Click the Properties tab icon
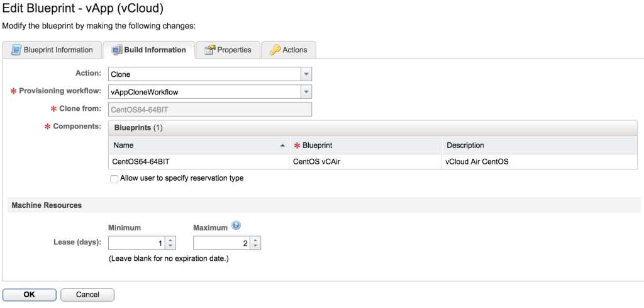The height and width of the screenshot is (308, 644). [x=209, y=50]
